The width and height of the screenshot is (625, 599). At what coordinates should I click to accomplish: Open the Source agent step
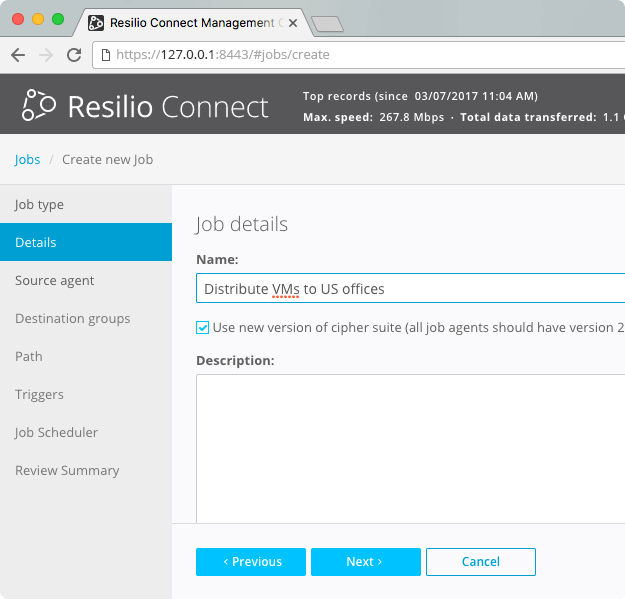pyautogui.click(x=86, y=280)
